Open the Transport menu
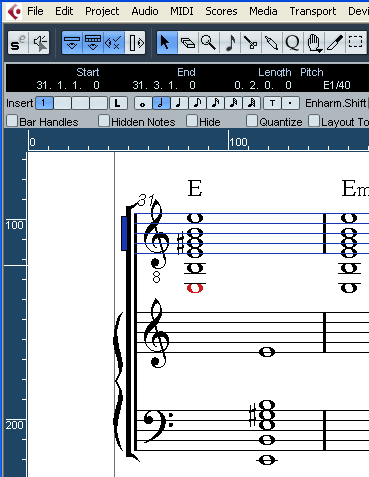The height and width of the screenshot is (477, 369). [x=313, y=11]
